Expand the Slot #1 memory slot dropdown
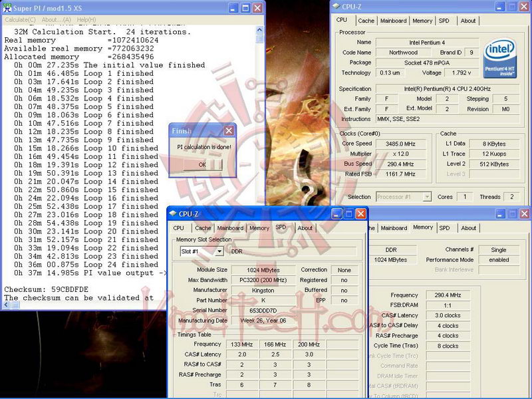This screenshot has width=532, height=399. point(219,251)
